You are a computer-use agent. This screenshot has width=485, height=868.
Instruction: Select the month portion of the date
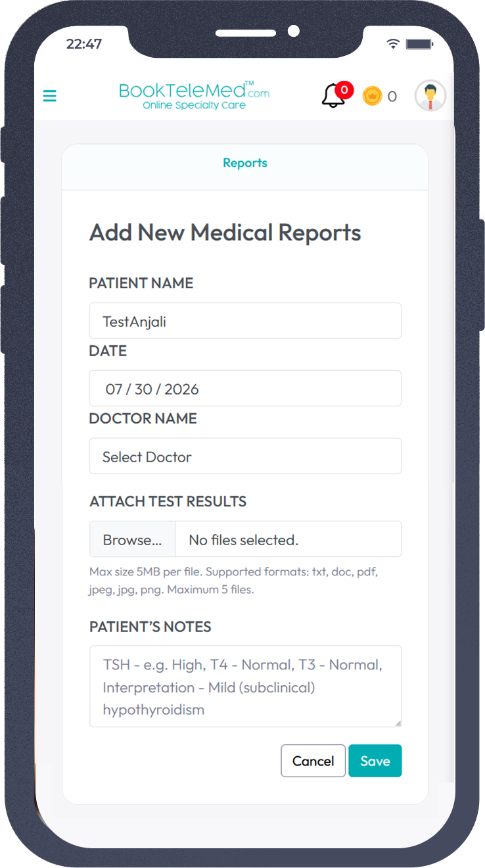pyautogui.click(x=114, y=389)
